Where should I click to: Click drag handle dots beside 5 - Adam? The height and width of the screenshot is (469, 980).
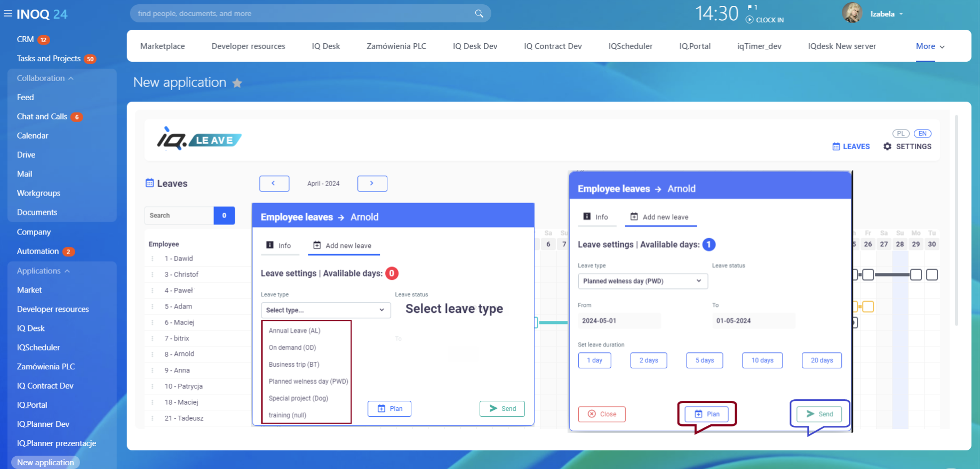[x=153, y=306]
